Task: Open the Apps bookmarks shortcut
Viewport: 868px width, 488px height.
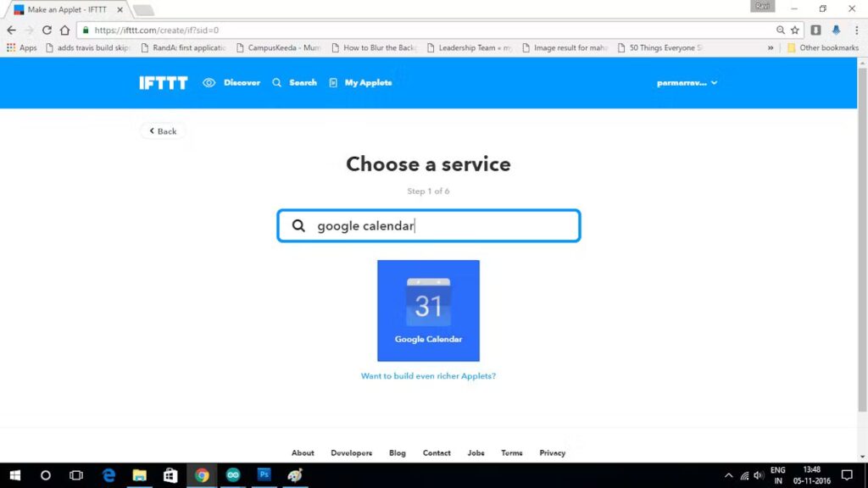Action: pyautogui.click(x=21, y=47)
